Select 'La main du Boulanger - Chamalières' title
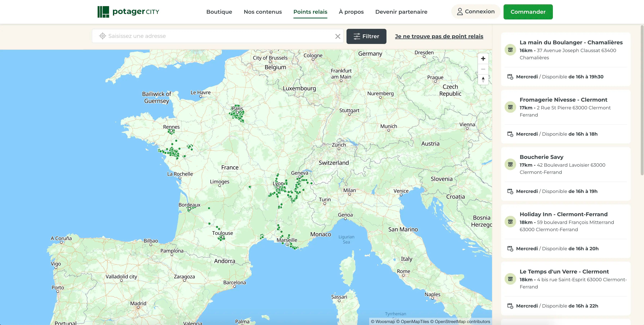 pos(571,43)
